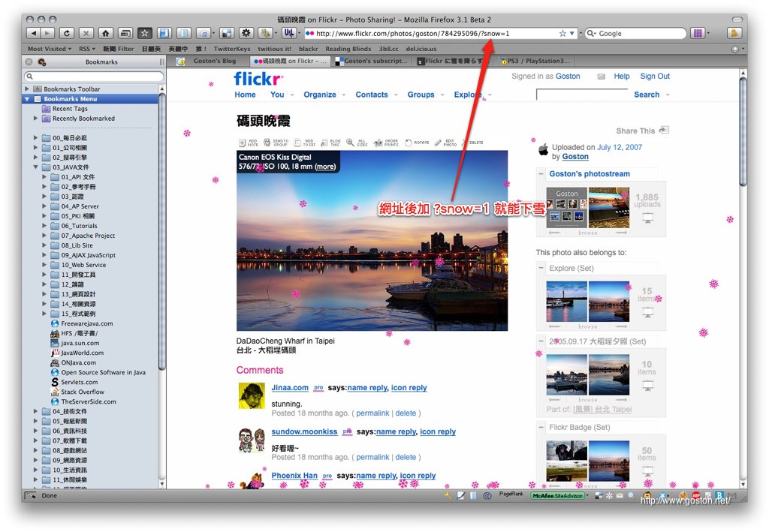Bookmark this page with the star icon
The width and height of the screenshot is (769, 532).
click(562, 33)
